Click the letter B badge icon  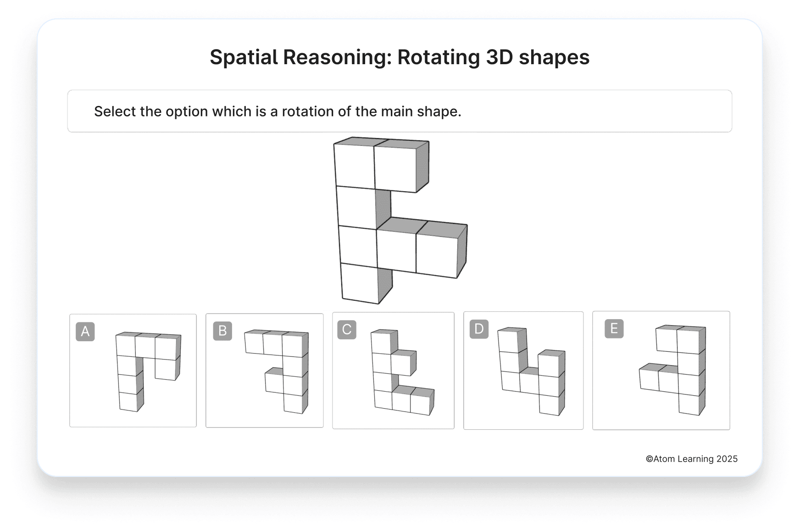coord(223,331)
